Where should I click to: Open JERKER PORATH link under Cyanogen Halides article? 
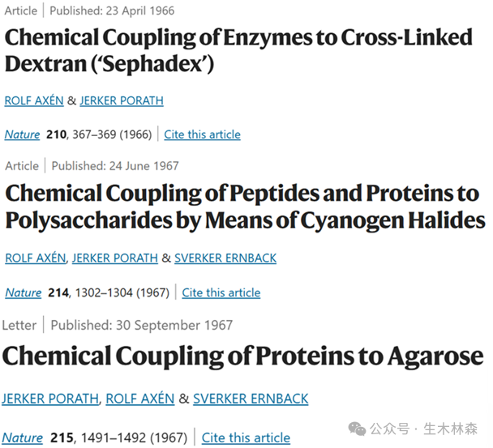tap(115, 258)
